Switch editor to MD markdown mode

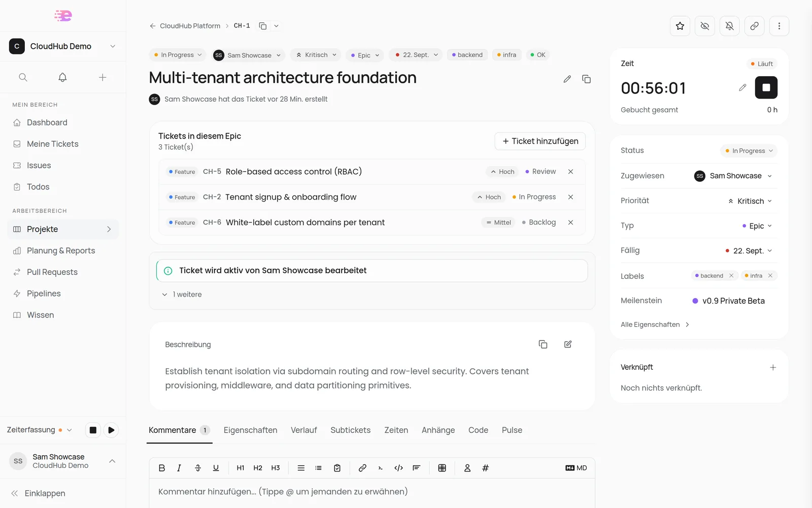click(x=576, y=468)
